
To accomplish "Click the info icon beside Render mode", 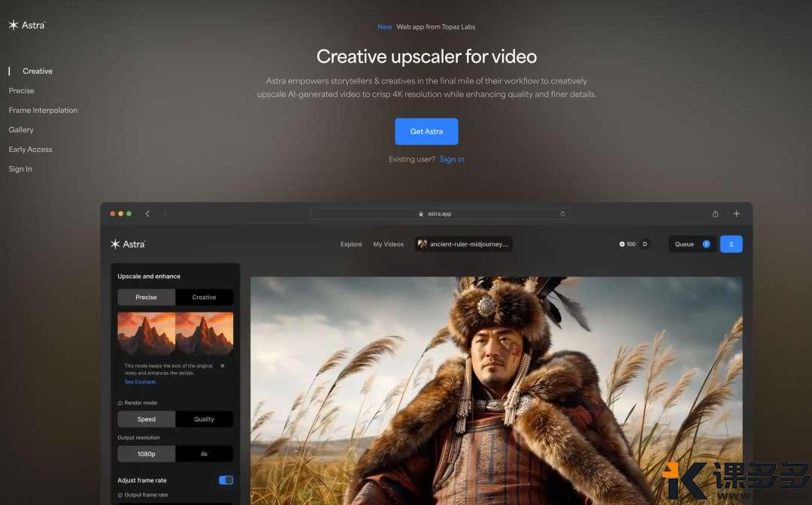I will pyautogui.click(x=120, y=403).
